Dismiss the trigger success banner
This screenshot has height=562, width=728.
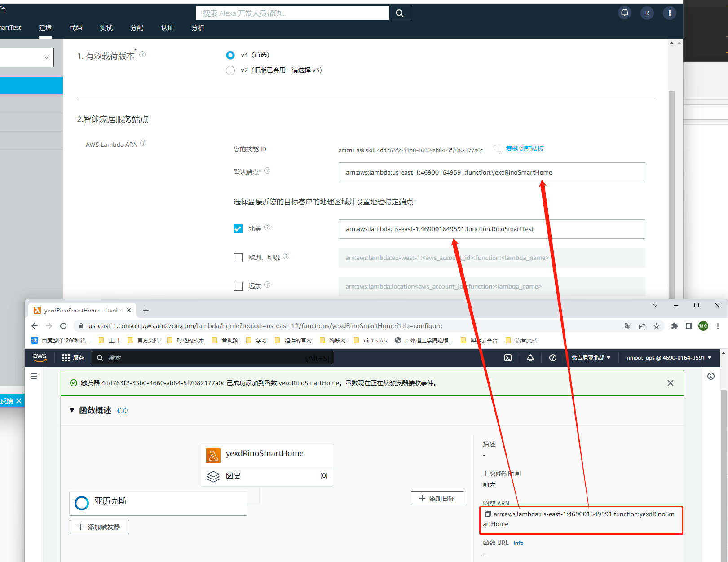(x=671, y=383)
